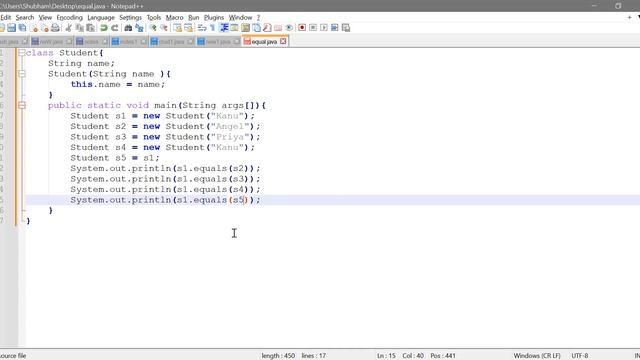Open the ? help menu
This screenshot has height=360, width=640.
[258, 18]
